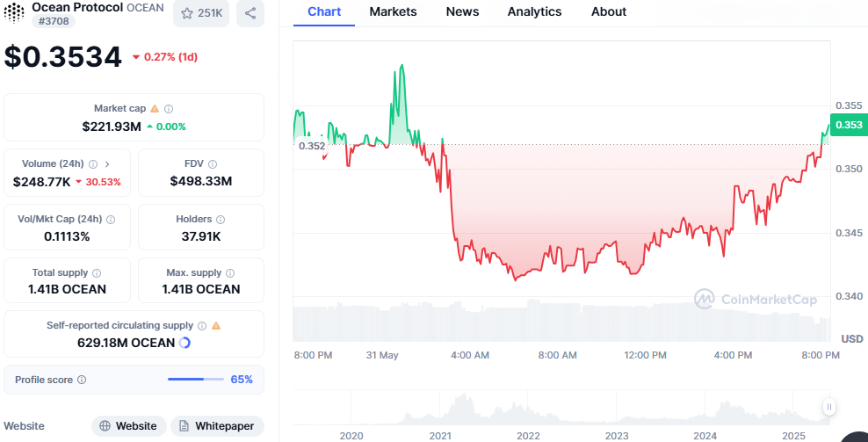Click the 12:00 PM time axis label

coord(645,355)
